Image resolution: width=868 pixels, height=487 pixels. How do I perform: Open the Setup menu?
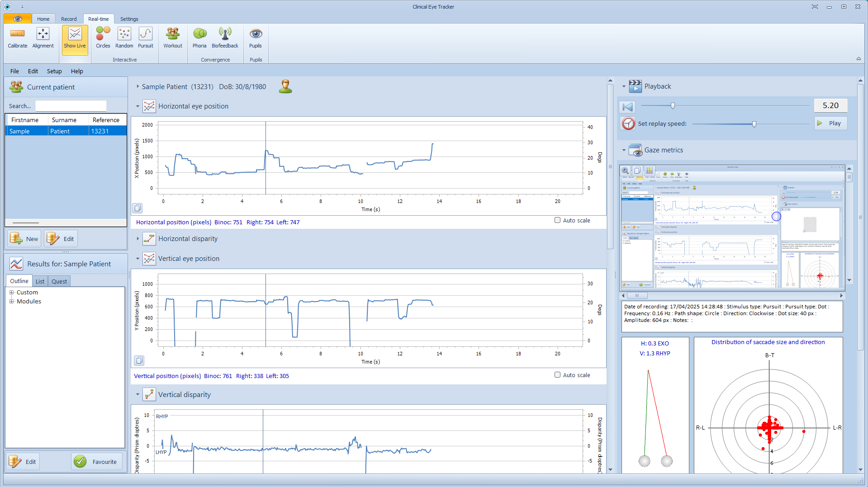point(54,71)
